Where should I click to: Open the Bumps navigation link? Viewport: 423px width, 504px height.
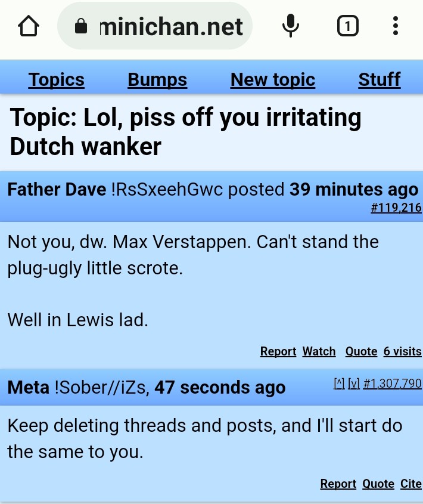pos(157,79)
